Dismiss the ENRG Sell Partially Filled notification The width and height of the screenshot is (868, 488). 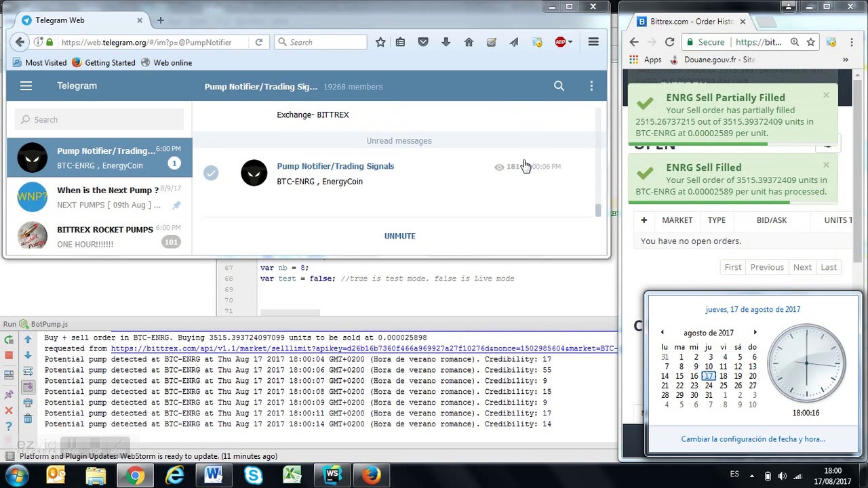826,95
